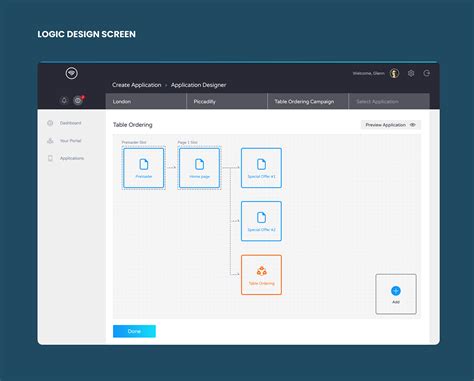Screen dimensions: 474x381
Task: Select the Home page node
Action: point(199,168)
